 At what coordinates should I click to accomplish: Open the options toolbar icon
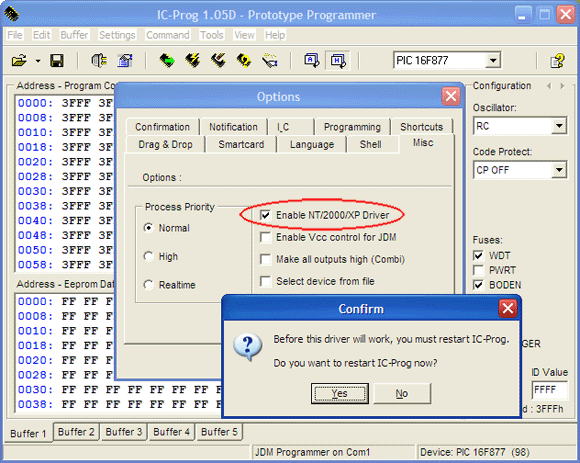125,60
